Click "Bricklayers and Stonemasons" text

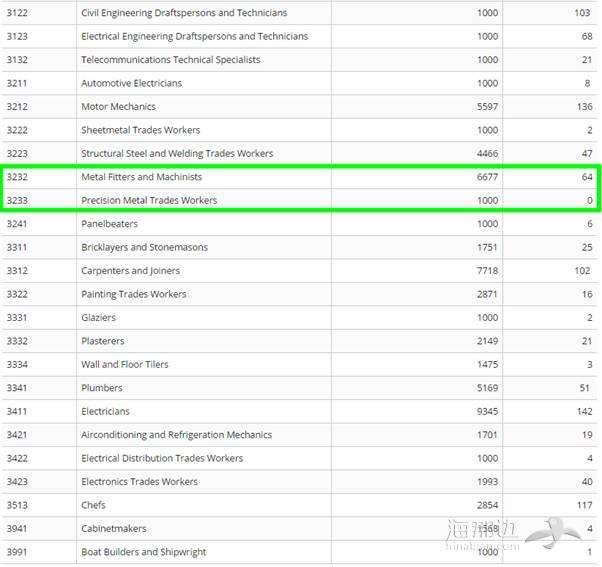tap(144, 247)
